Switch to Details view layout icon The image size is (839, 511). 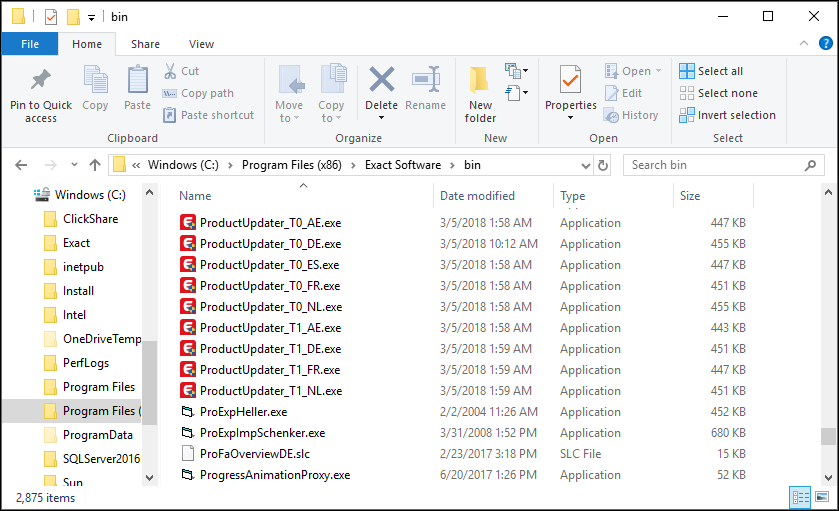[x=801, y=498]
